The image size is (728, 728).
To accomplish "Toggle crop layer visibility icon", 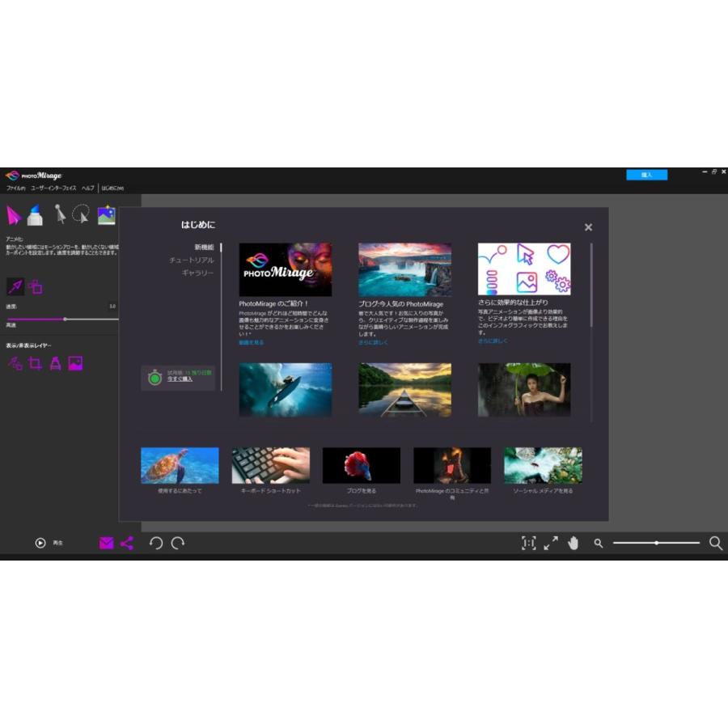I will [x=35, y=363].
